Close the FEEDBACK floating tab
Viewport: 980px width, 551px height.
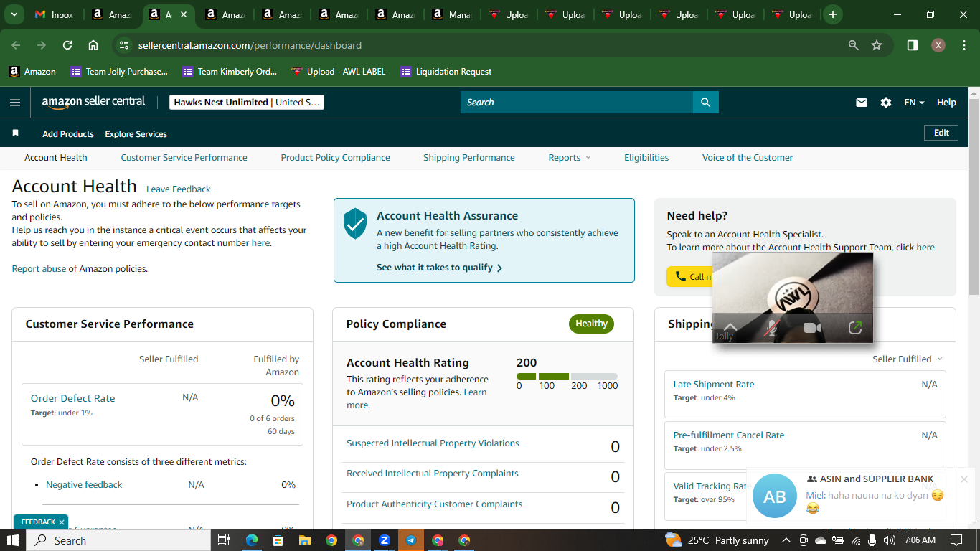(62, 522)
